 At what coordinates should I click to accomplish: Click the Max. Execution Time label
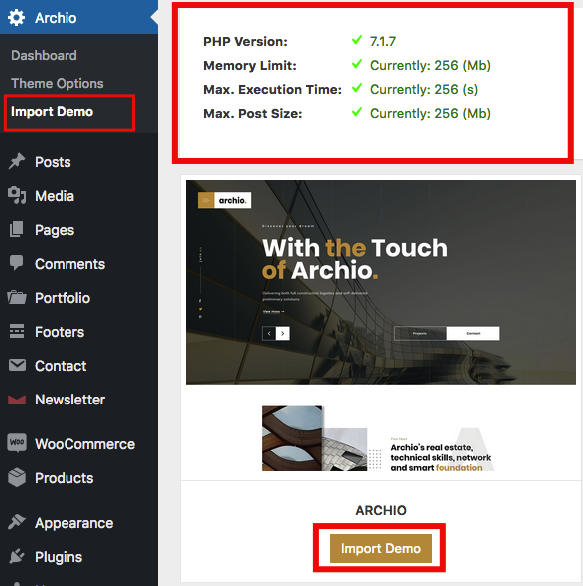[x=272, y=89]
